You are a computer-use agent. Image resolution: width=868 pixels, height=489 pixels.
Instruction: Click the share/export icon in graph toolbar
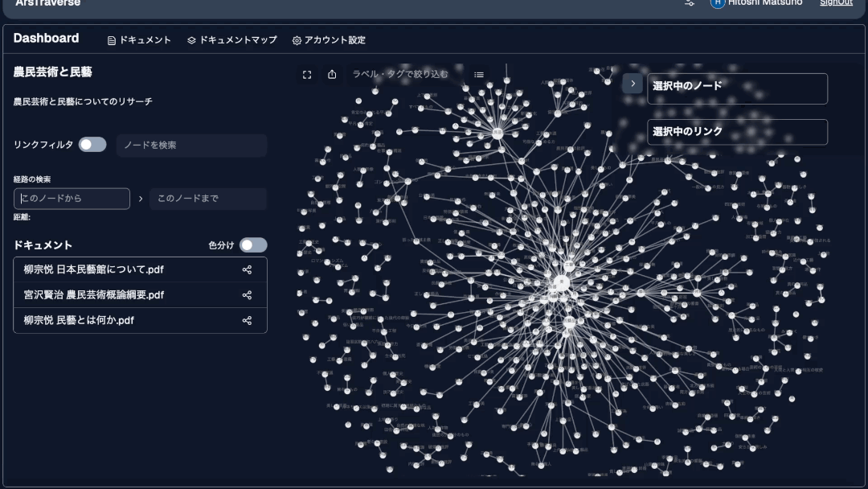tap(332, 75)
